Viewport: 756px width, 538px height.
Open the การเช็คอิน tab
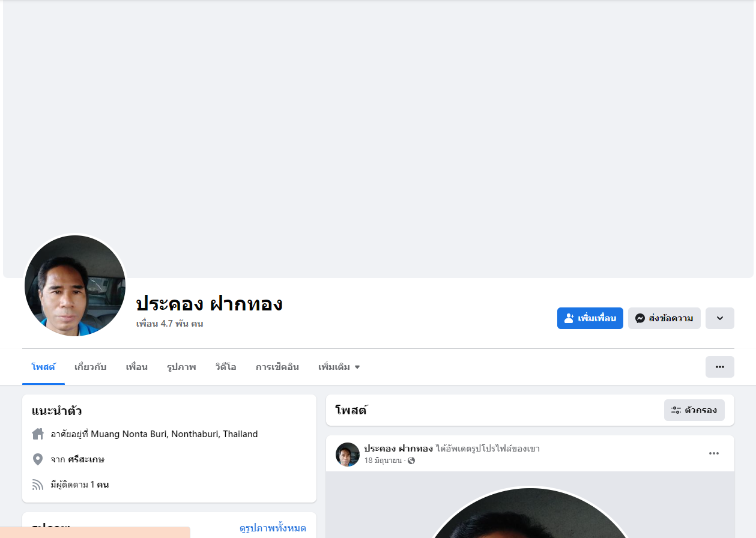[x=277, y=367]
